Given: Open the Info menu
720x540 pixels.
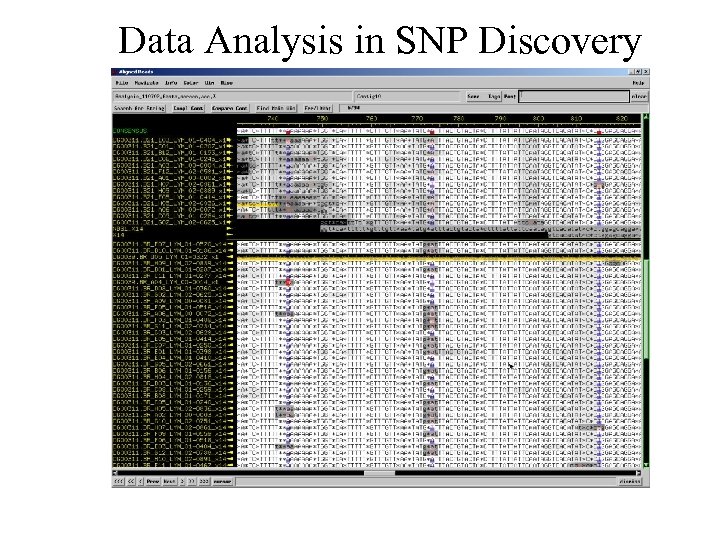Looking at the screenshot, I should point(171,83).
